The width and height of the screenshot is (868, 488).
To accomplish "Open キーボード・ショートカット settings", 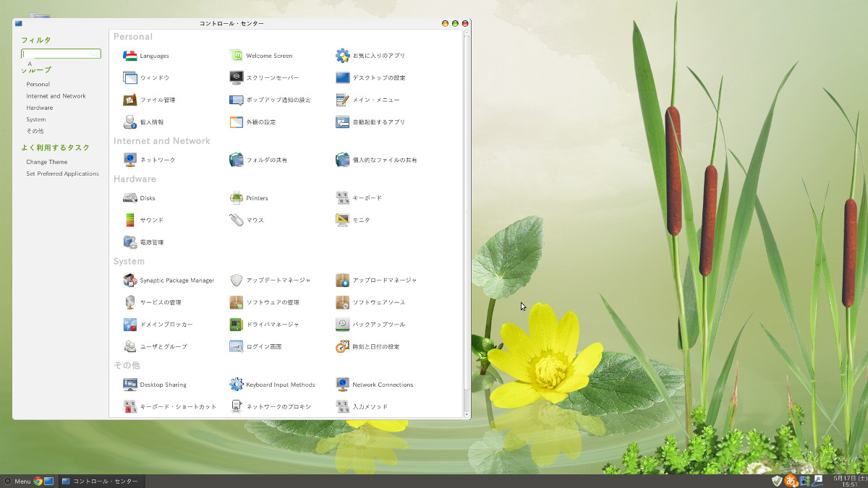I will click(x=170, y=407).
